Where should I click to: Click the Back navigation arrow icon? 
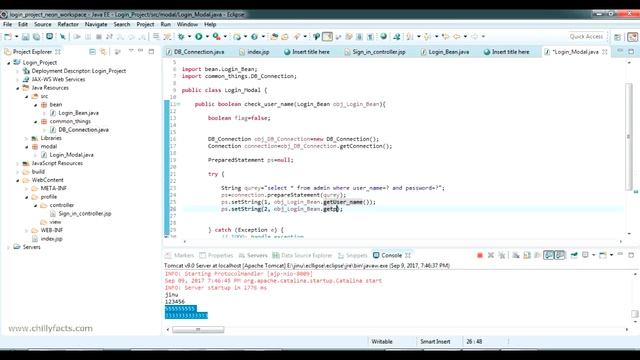coord(457,37)
